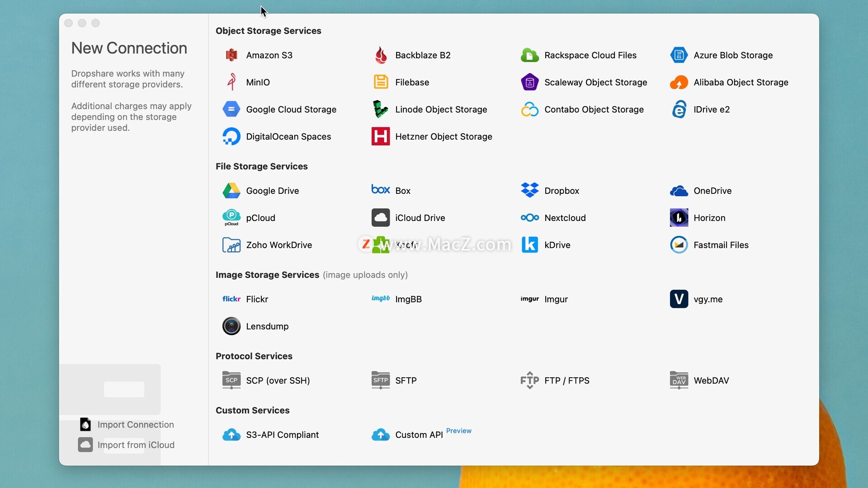Select the Alibaba Object Storage icon
This screenshot has width=868, height=488.
679,82
